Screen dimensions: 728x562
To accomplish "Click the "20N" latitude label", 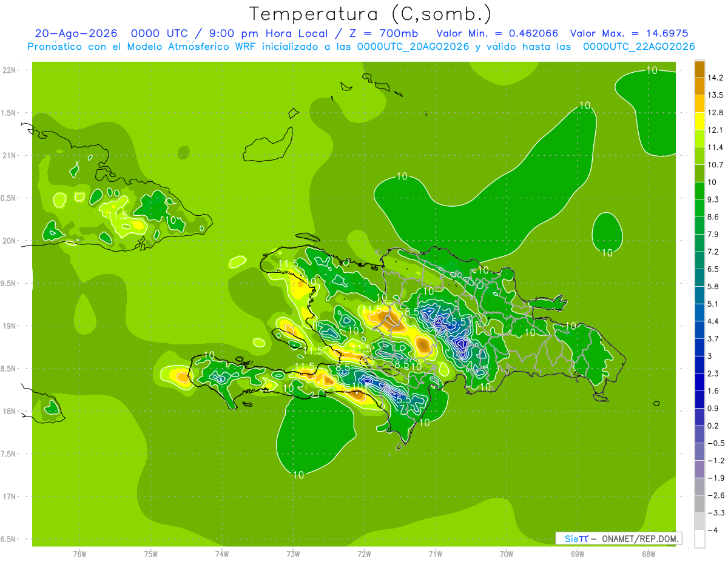I will (x=10, y=241).
